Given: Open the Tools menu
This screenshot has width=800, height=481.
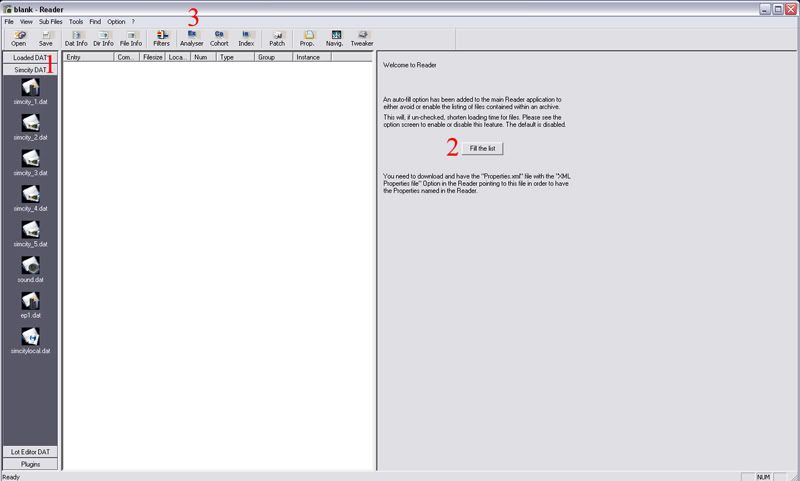Looking at the screenshot, I should coord(76,21).
